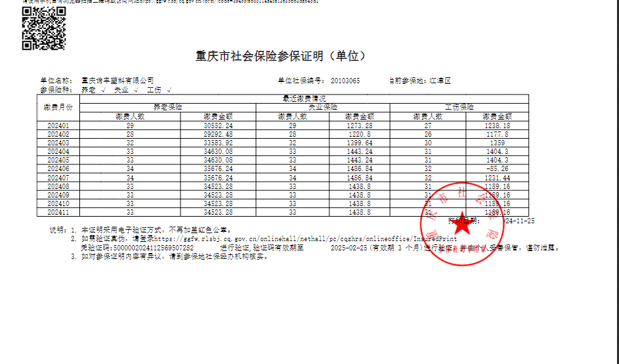Select the month cell 202407

pos(58,178)
